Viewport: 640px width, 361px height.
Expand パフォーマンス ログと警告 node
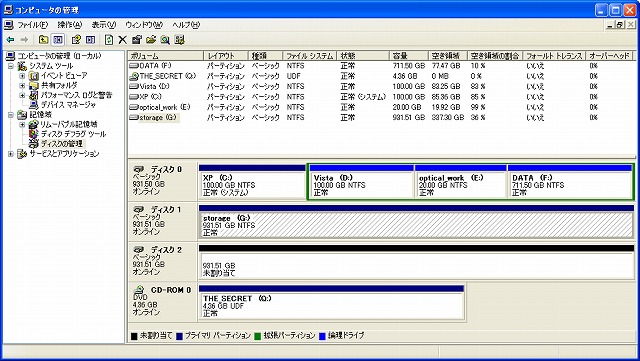click(22, 95)
